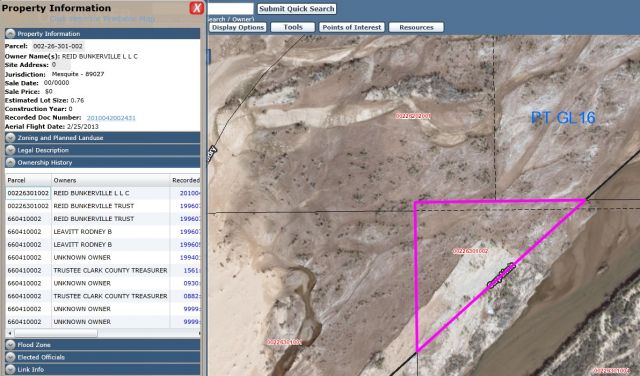The height and width of the screenshot is (376, 640).
Task: Open recorded doc number 2010042002431 link
Action: click(x=111, y=118)
